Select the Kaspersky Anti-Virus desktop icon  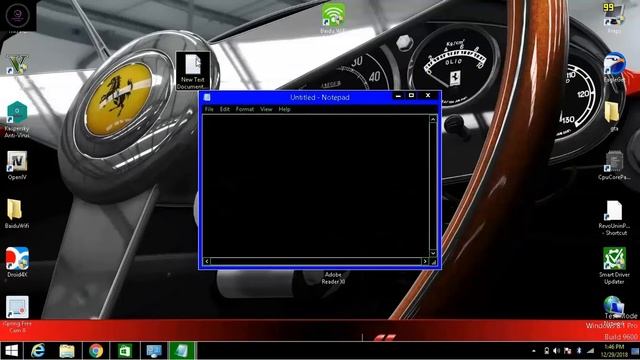17,119
